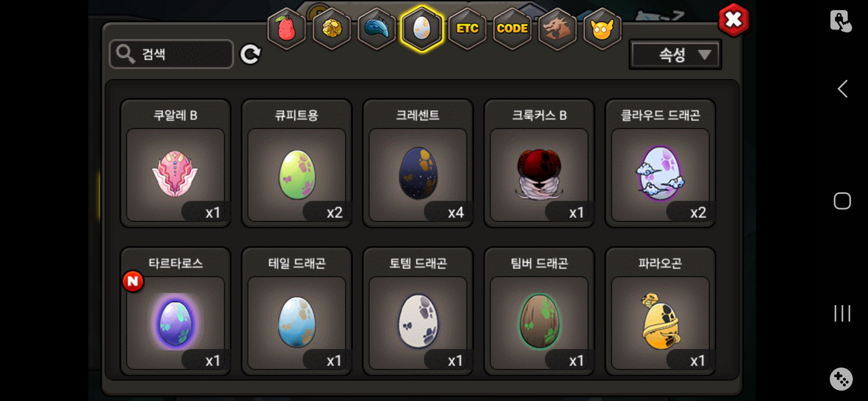Switch to the ETC tab
The height and width of the screenshot is (401, 868).
pyautogui.click(x=467, y=29)
